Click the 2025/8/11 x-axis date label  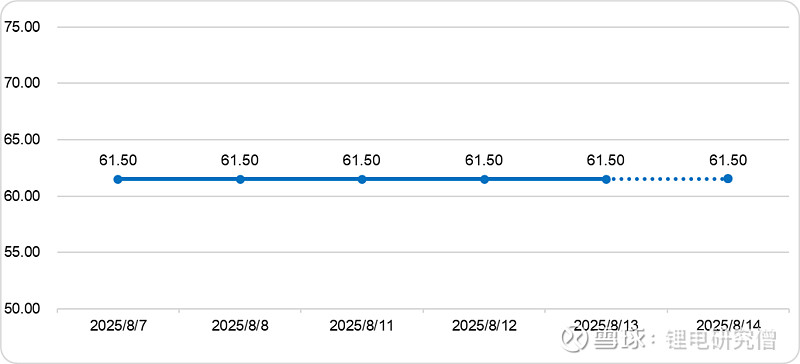[362, 326]
